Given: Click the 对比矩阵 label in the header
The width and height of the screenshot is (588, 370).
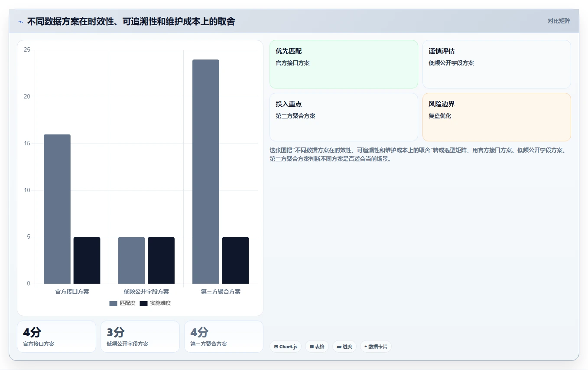Looking at the screenshot, I should 559,21.
